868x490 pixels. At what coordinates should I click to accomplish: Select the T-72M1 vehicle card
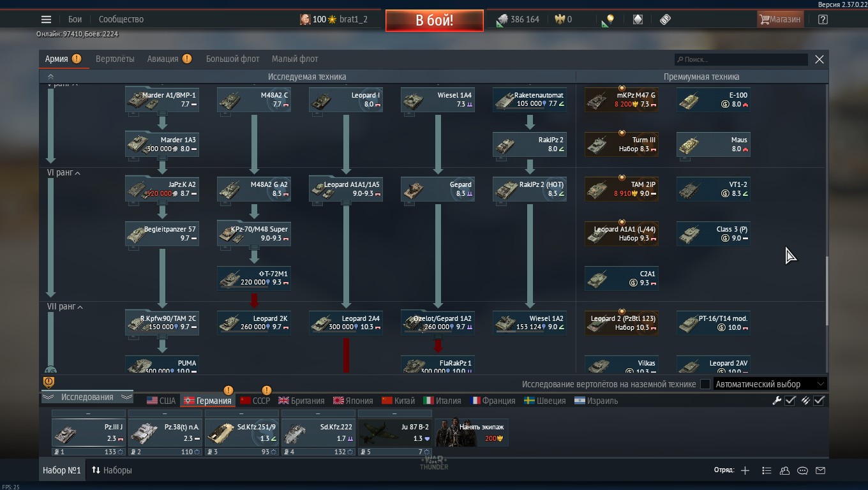[254, 278]
